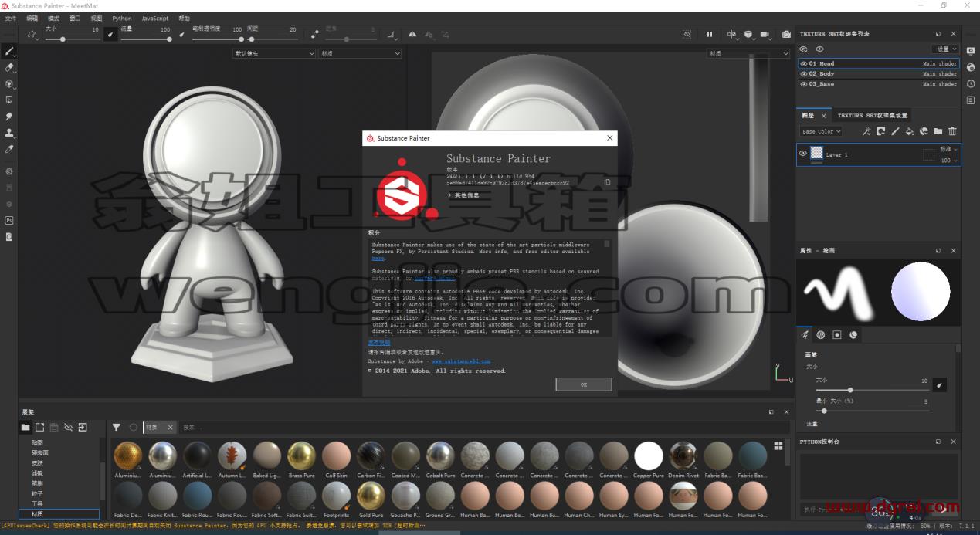Open the shader settings globe icon
Screen dimensions: 980x535
[x=971, y=67]
